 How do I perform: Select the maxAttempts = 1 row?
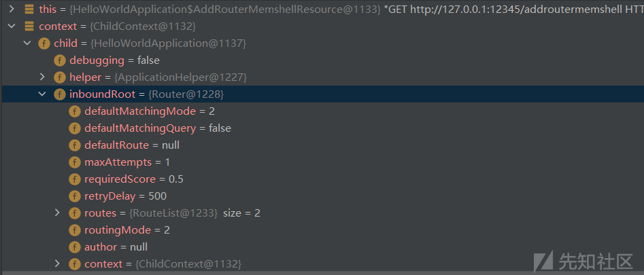(322, 162)
